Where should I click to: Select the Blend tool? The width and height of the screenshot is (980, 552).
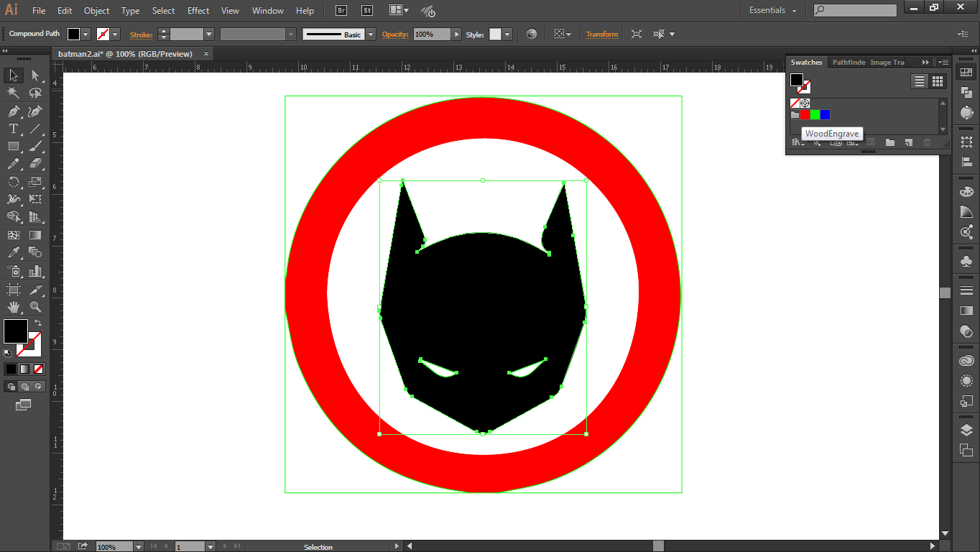click(35, 252)
